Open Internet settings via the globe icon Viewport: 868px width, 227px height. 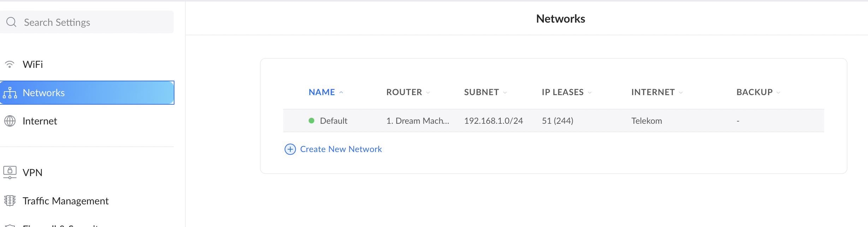(x=10, y=121)
